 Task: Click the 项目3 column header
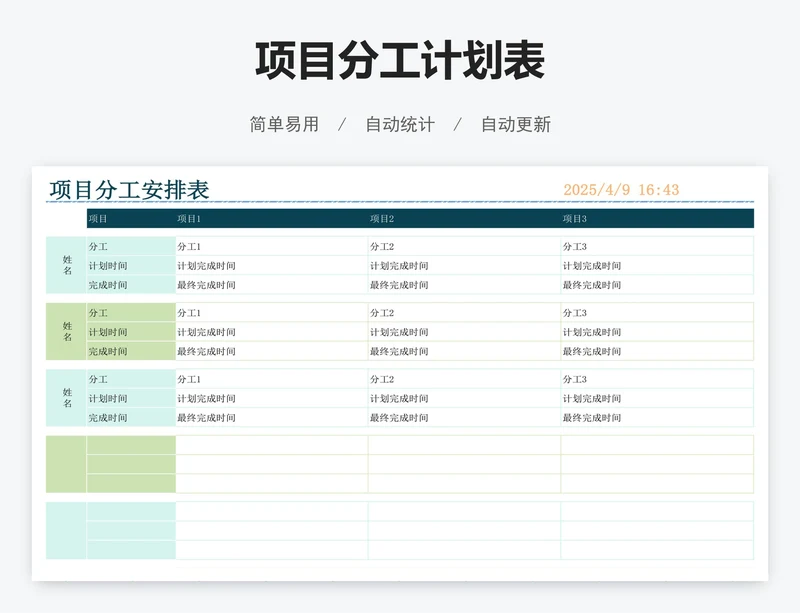[574, 219]
